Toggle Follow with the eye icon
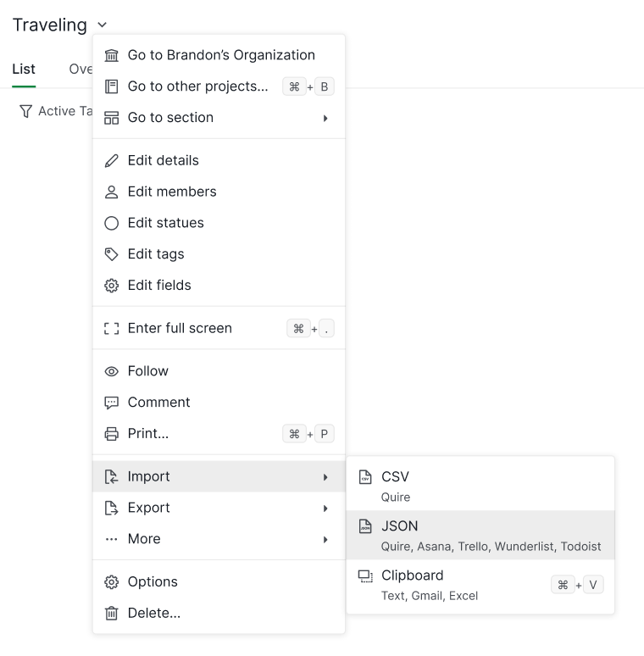The height and width of the screenshot is (656, 644). [x=219, y=371]
